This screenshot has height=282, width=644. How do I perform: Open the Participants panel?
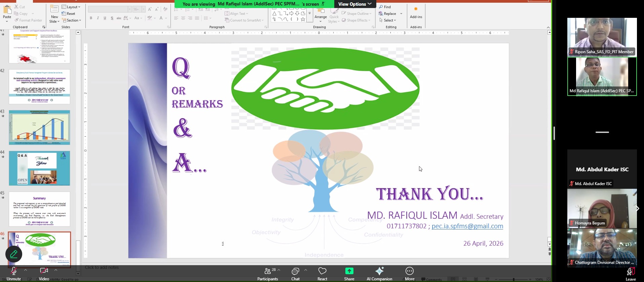pyautogui.click(x=268, y=274)
